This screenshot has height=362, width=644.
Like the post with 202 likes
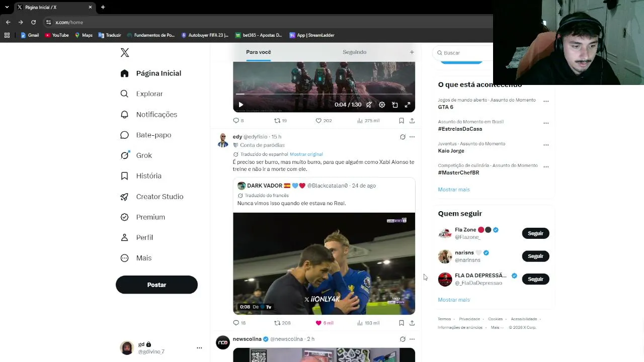324,121
